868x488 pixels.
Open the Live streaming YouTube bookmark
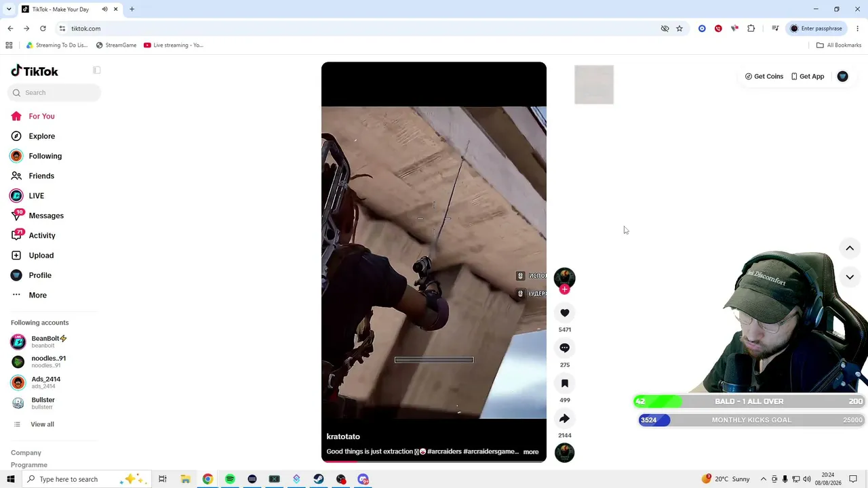[174, 45]
